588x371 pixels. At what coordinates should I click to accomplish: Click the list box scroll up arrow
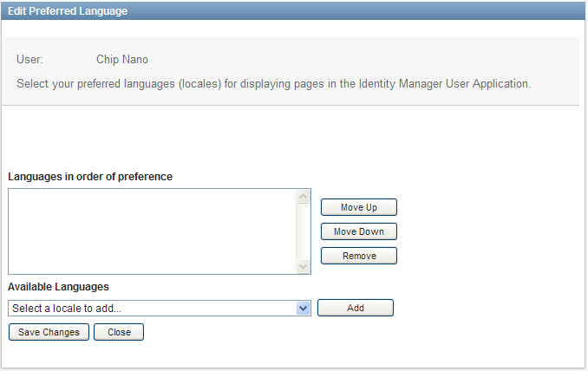click(x=303, y=197)
